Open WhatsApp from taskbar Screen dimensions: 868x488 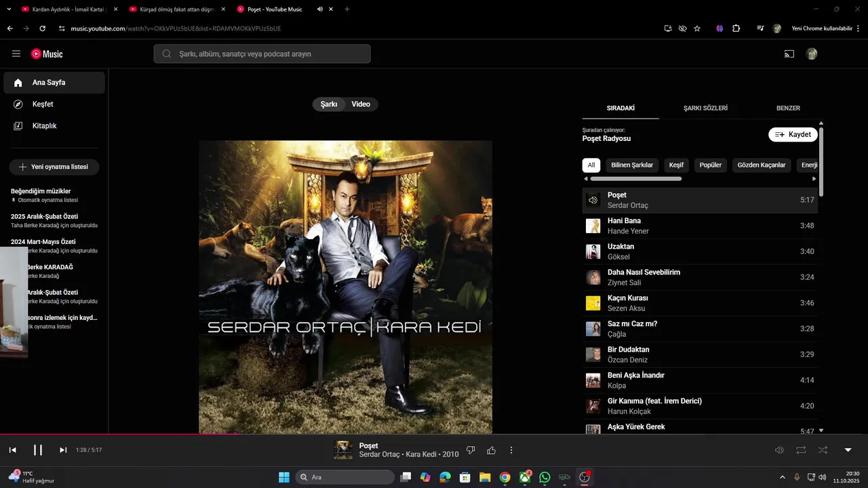545,477
